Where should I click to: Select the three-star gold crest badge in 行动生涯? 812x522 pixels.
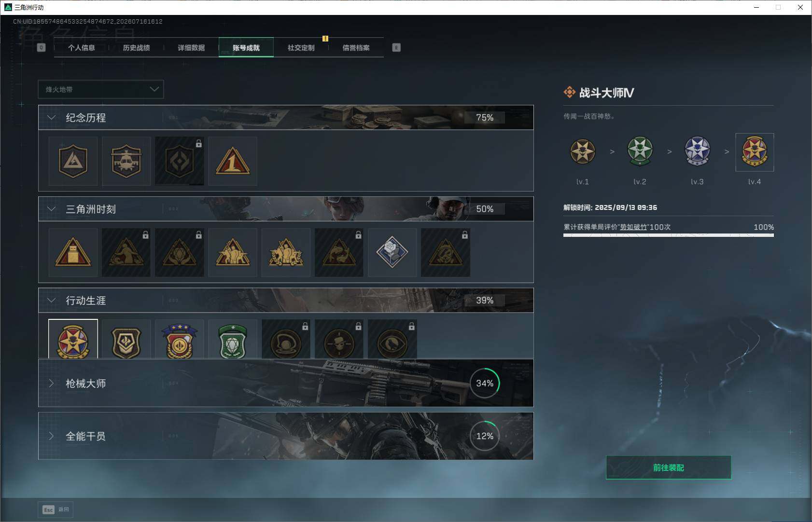pos(180,339)
